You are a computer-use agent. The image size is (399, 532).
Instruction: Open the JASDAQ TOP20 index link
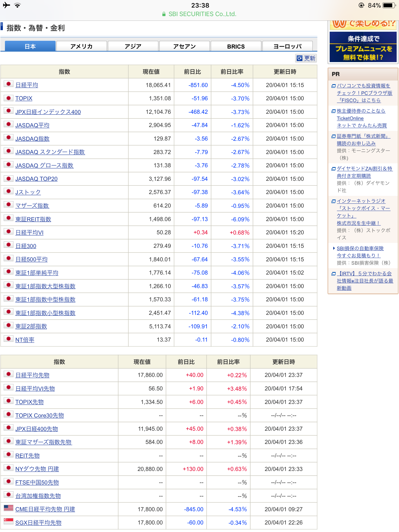pyautogui.click(x=36, y=179)
